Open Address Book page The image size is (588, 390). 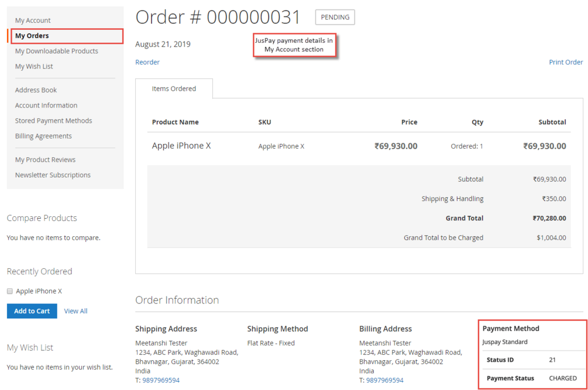point(36,90)
